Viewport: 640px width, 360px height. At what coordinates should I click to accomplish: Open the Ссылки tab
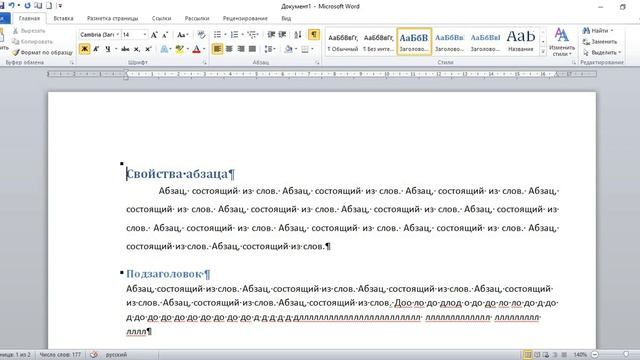[x=161, y=18]
